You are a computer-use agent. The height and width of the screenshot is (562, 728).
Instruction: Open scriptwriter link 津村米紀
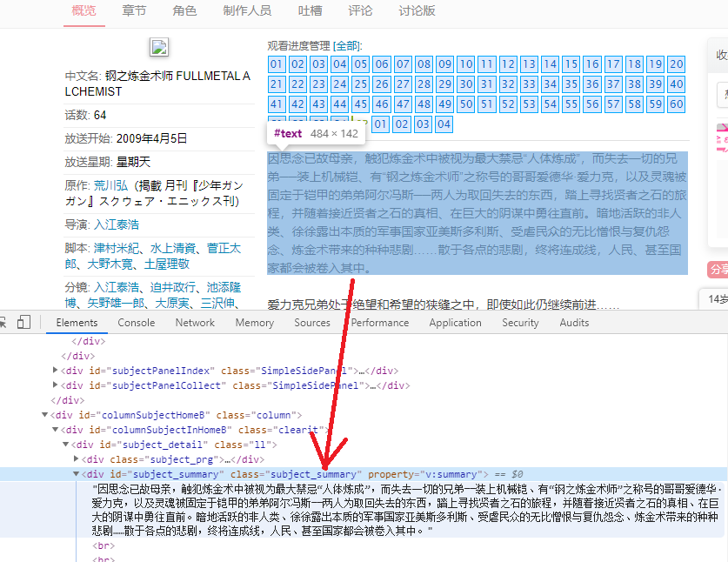tap(117, 249)
